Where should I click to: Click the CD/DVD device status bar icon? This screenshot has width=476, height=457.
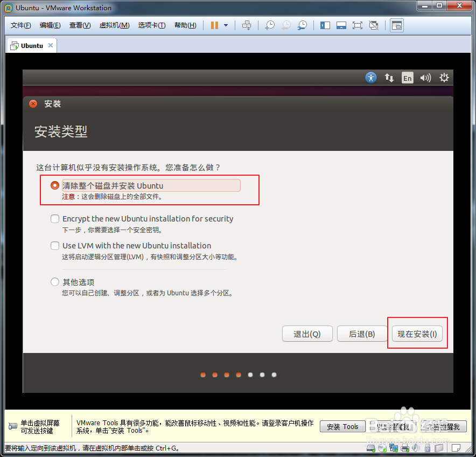click(x=382, y=448)
